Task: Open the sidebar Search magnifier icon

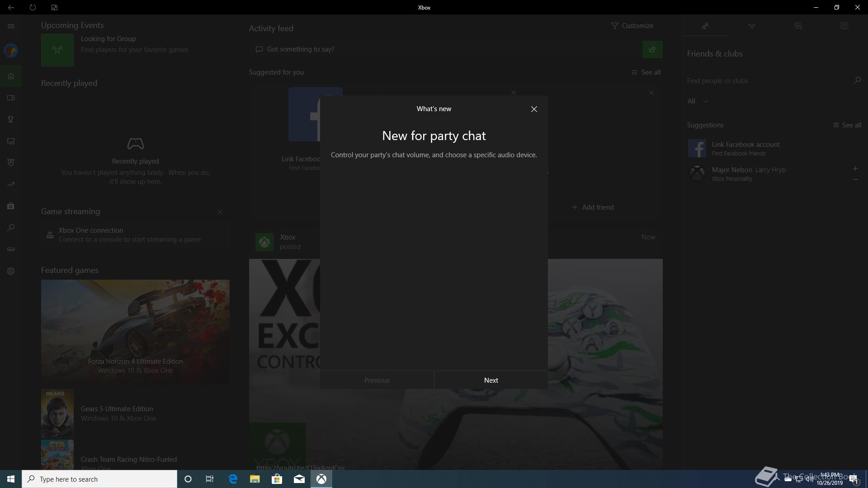Action: (x=11, y=228)
